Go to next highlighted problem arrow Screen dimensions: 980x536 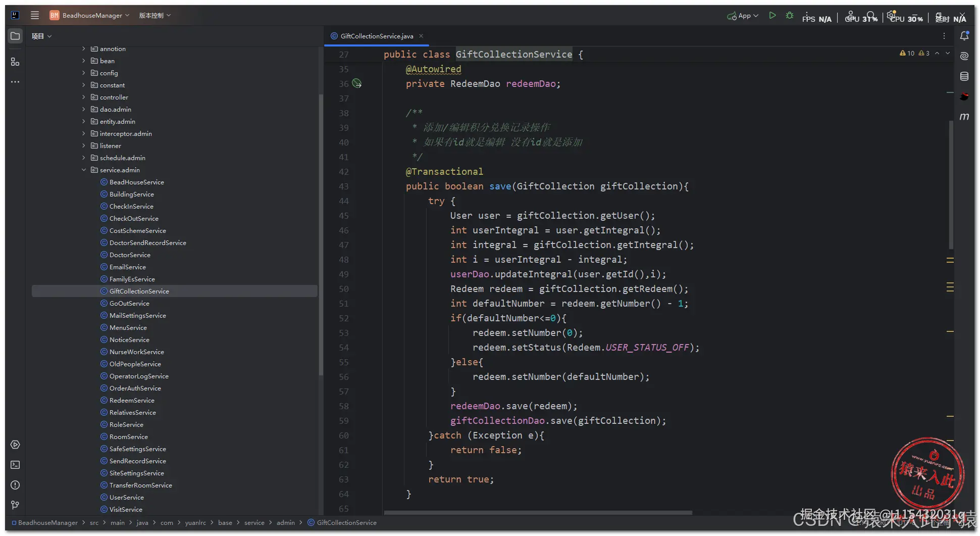coord(948,53)
